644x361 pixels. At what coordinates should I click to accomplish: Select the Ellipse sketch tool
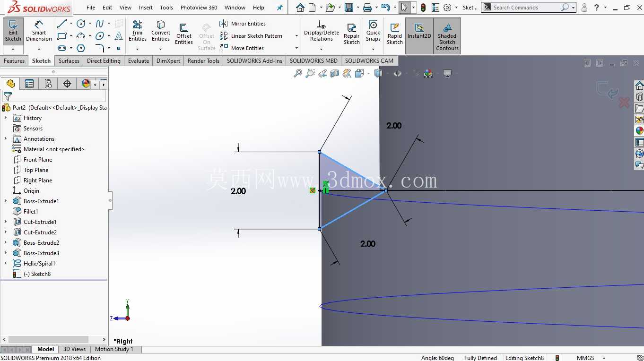[x=100, y=36]
